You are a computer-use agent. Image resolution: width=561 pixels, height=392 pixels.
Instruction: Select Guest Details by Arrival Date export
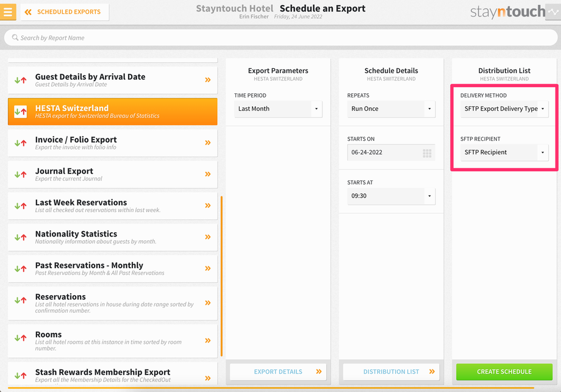pyautogui.click(x=112, y=80)
